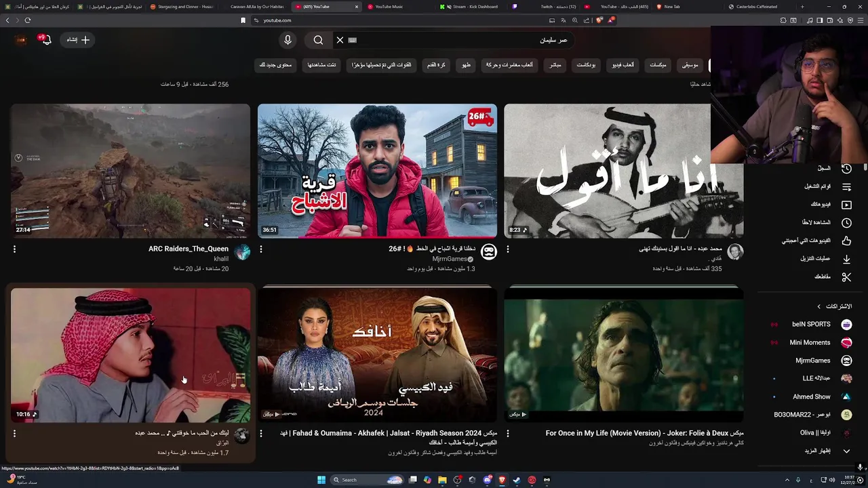Select the بودكاست podcast chip
Viewport: 868px width, 488px height.
pos(585,65)
